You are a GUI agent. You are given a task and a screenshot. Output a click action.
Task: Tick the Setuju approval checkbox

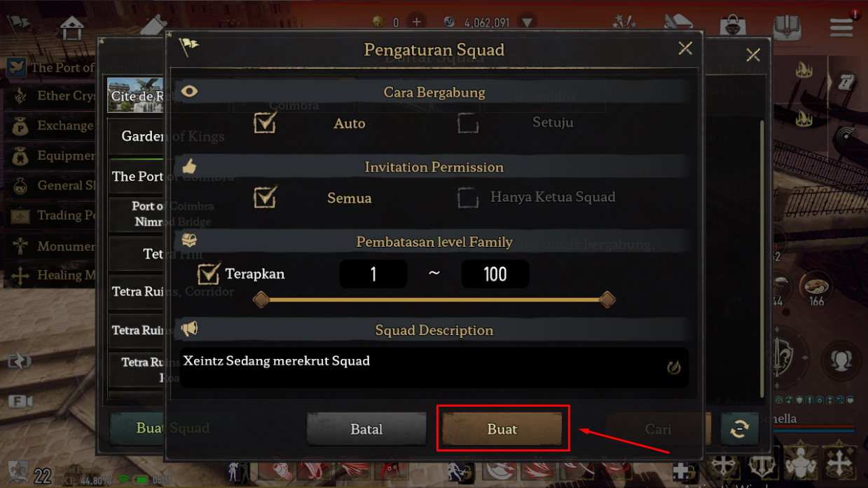pos(468,123)
